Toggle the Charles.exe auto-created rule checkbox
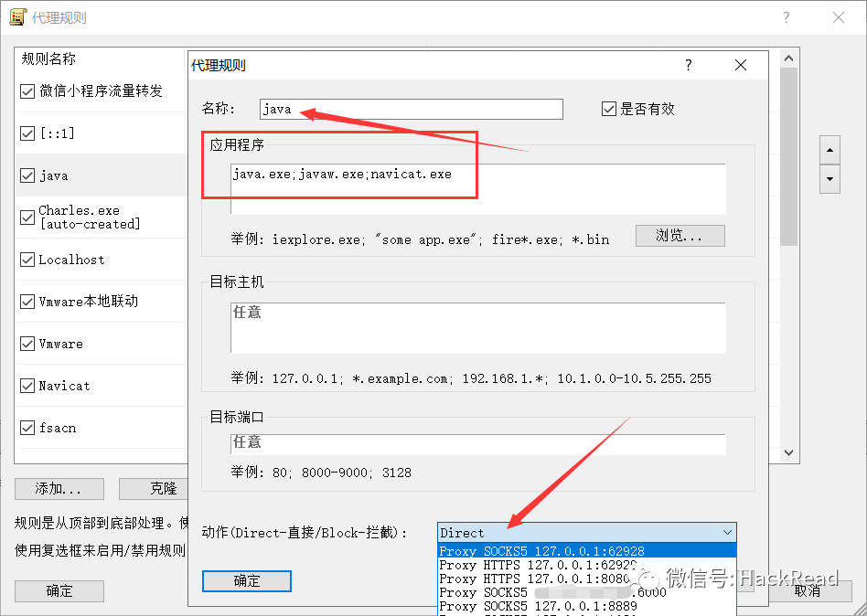The image size is (867, 616). click(27, 218)
